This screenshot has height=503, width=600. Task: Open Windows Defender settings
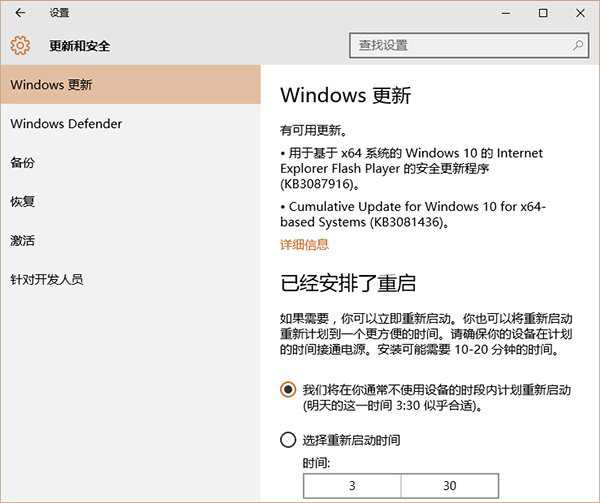point(130,124)
